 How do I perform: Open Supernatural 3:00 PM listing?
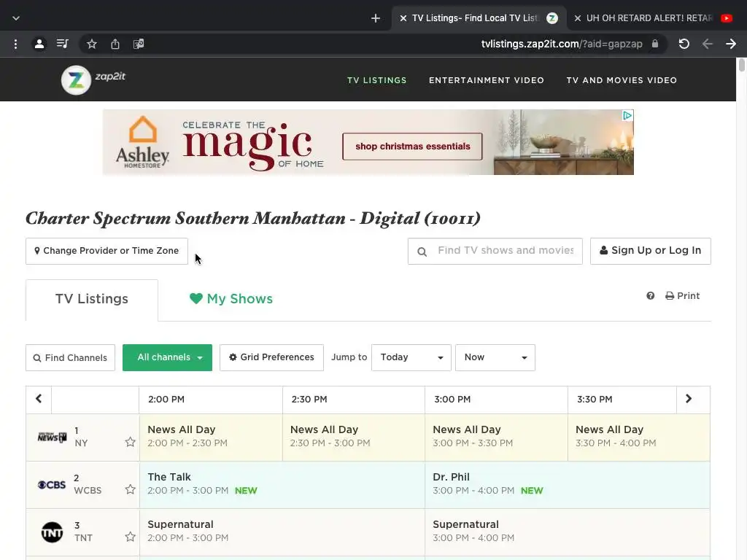568,532
